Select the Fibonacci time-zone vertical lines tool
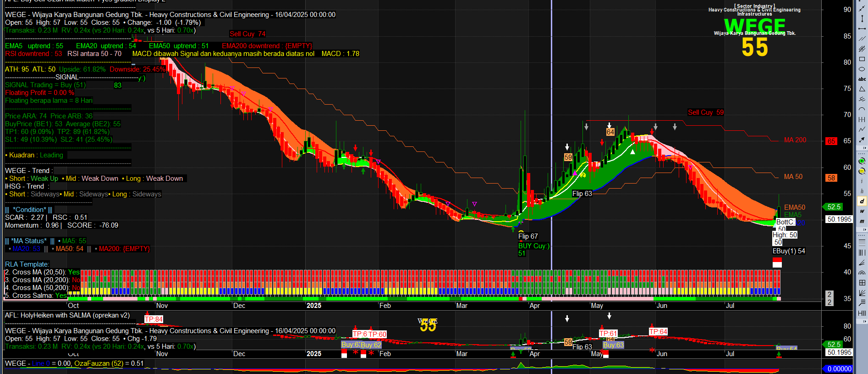Image resolution: width=868 pixels, height=374 pixels. click(862, 252)
